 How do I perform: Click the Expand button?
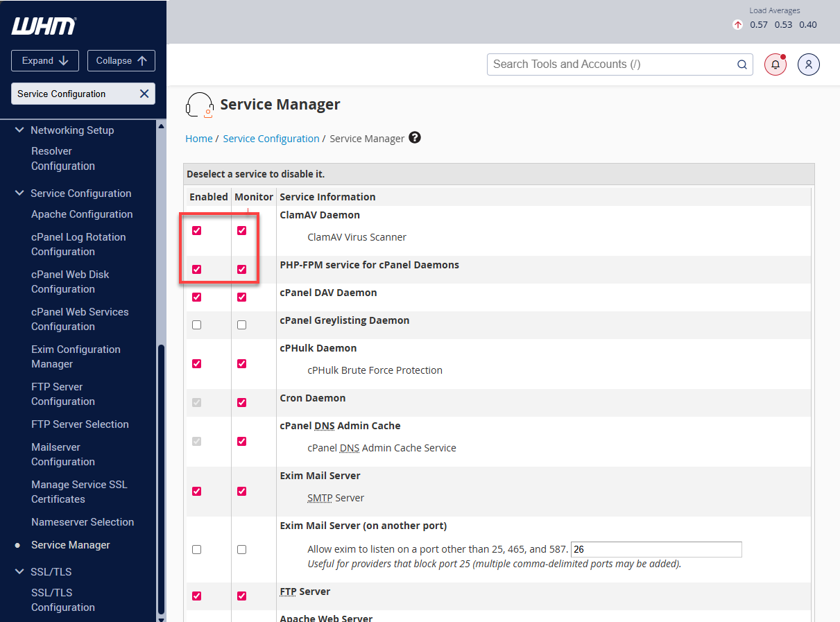point(44,60)
